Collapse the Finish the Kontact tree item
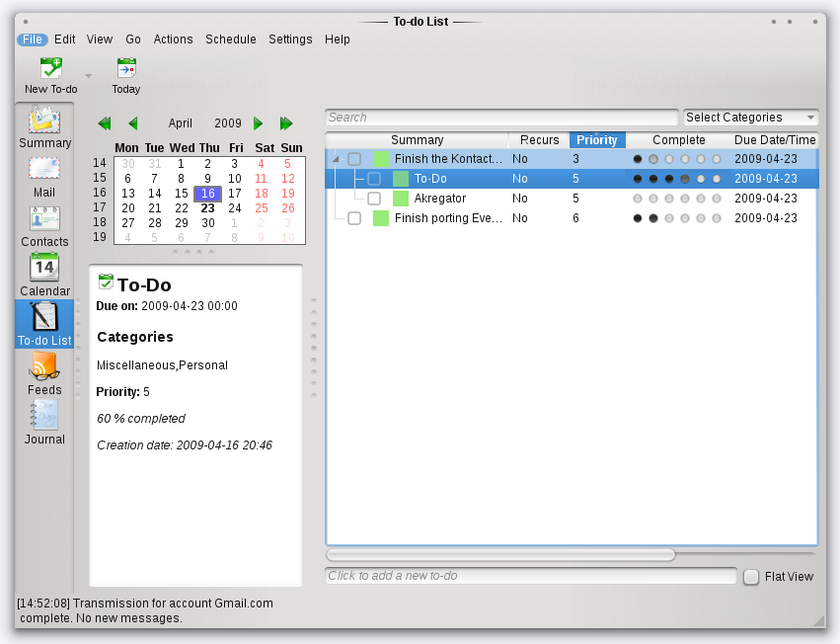This screenshot has height=644, width=840. [x=336, y=159]
